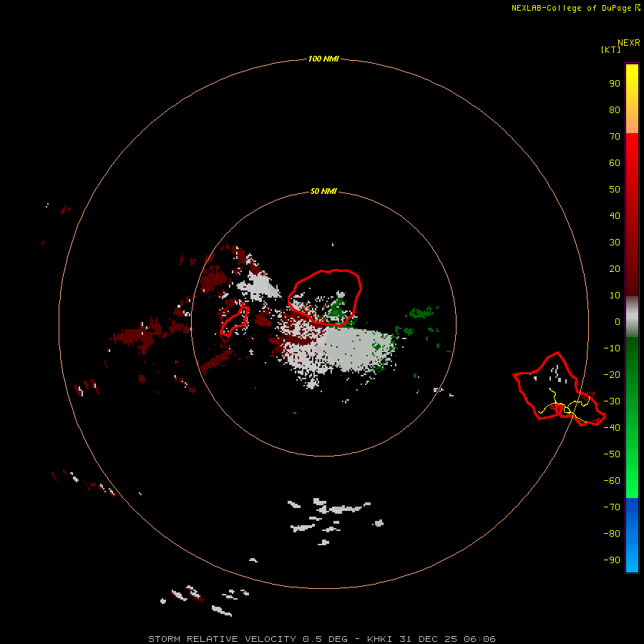Click the -50 knot scale label

[612, 454]
